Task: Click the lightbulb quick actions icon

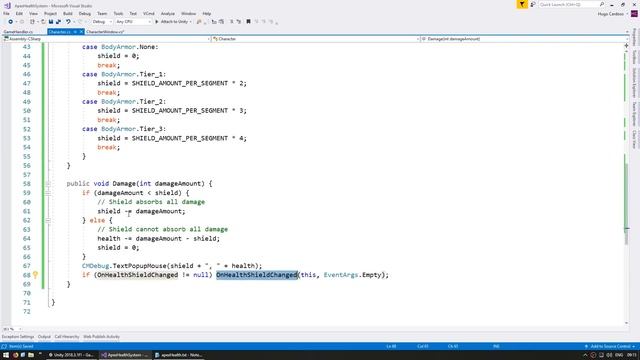Action: (36, 275)
